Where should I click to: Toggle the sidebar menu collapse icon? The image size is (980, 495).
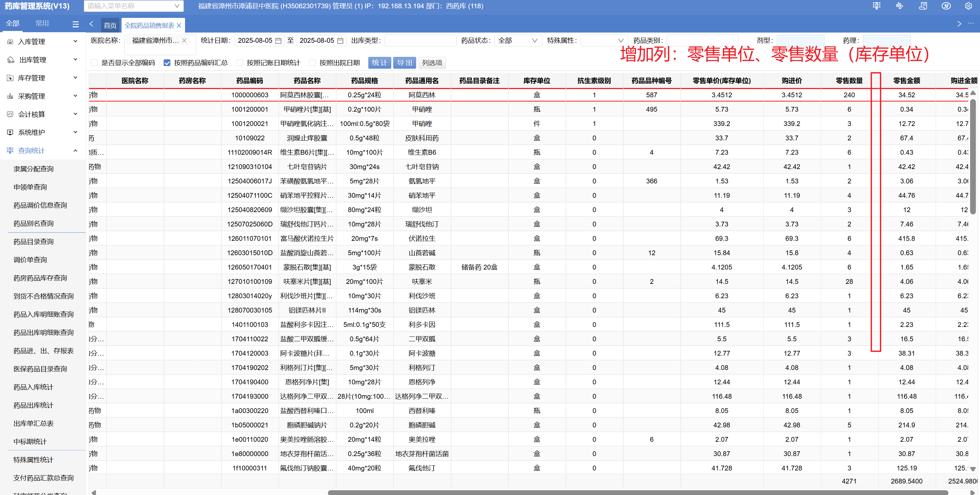point(75,24)
